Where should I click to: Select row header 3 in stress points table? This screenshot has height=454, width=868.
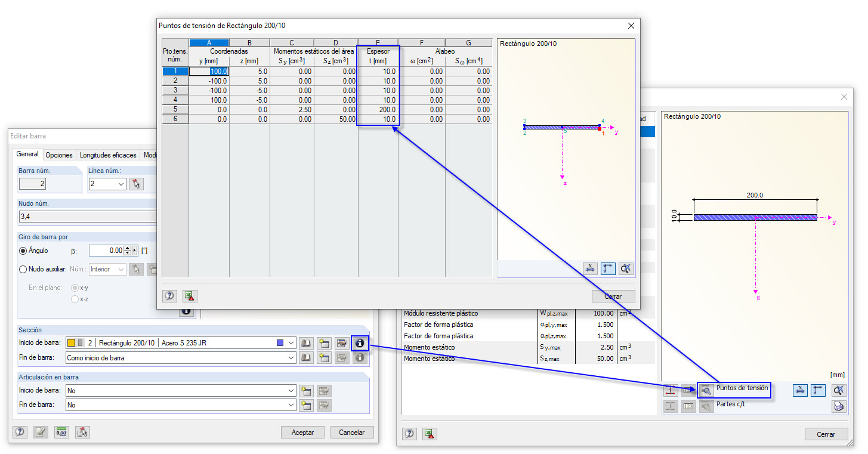(175, 91)
